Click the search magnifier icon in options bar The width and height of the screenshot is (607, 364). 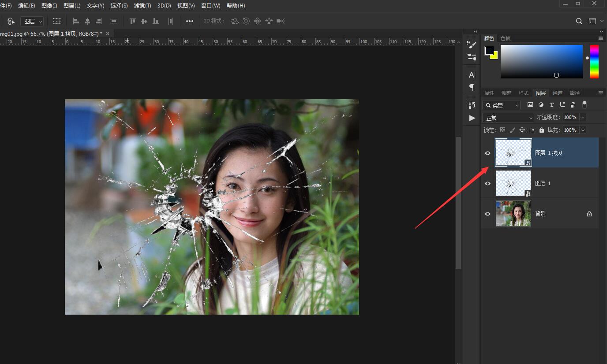click(579, 21)
